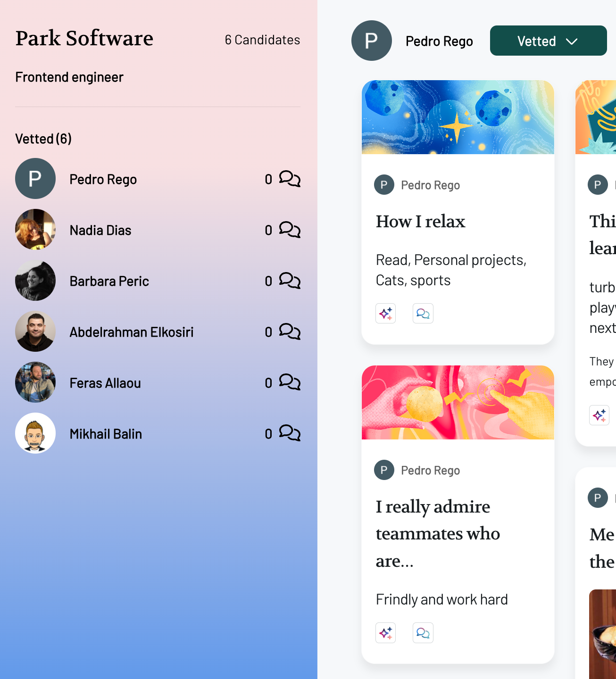616x679 pixels.
Task: Click sparkle icon on teammates card
Action: click(x=386, y=633)
